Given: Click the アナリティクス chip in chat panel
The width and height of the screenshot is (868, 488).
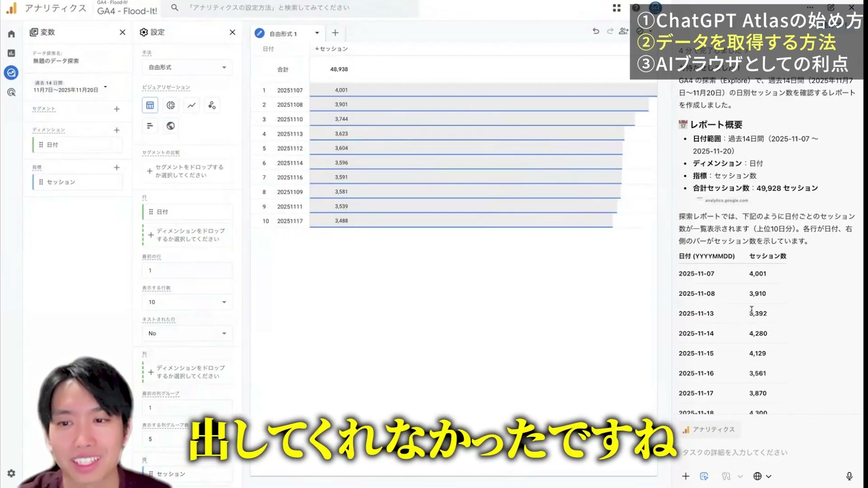Looking at the screenshot, I should 709,429.
